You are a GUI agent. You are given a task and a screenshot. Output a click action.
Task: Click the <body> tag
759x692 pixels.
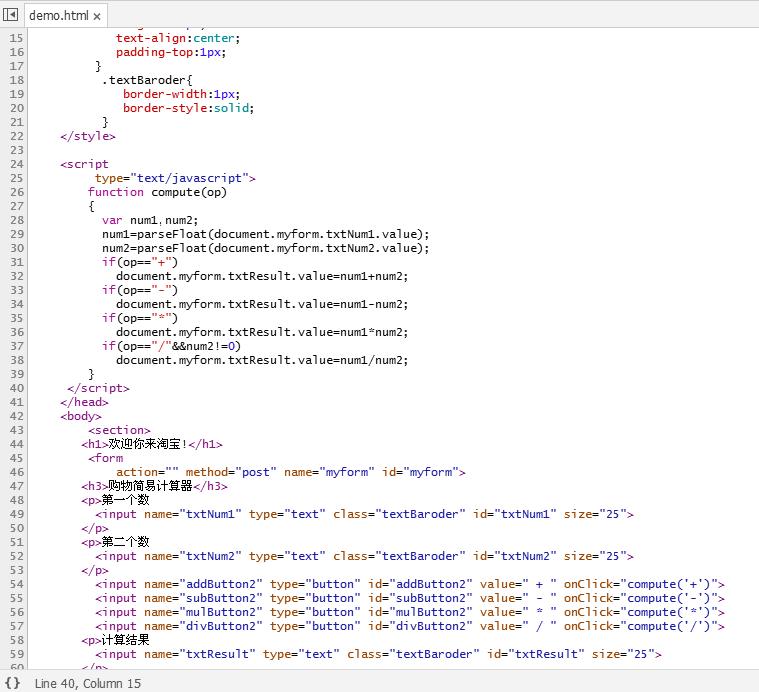(81, 416)
